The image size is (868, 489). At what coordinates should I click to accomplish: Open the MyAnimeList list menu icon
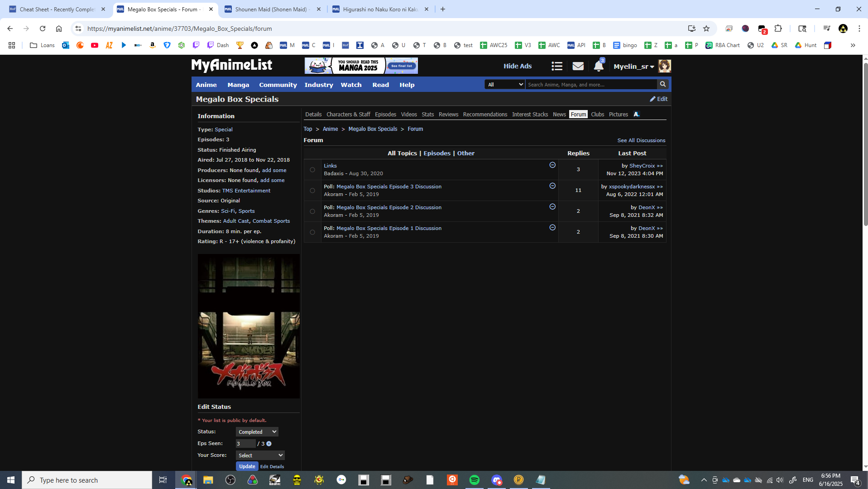[557, 67]
